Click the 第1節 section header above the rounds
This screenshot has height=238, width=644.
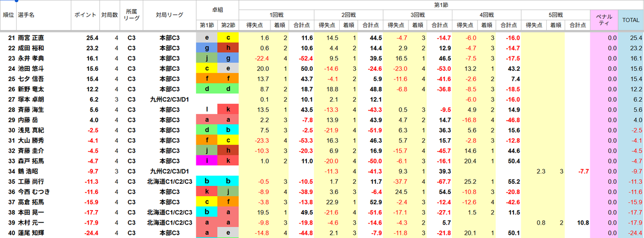tap(441, 5)
